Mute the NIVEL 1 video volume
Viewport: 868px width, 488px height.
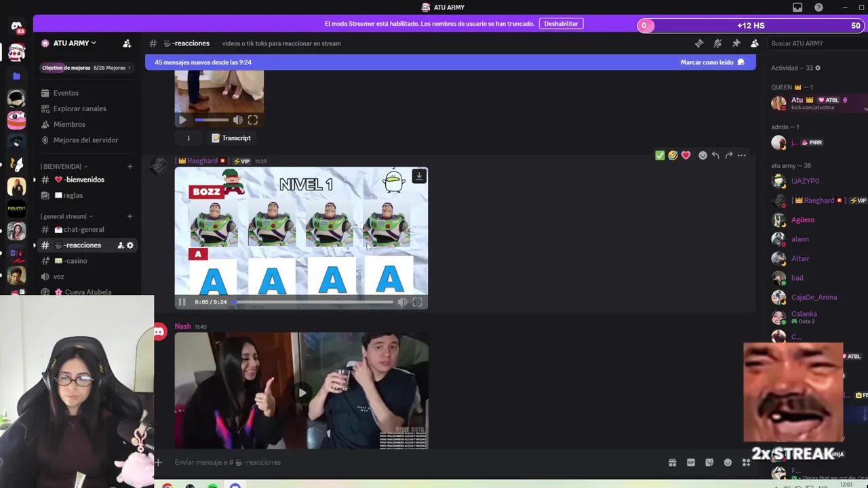pos(402,302)
